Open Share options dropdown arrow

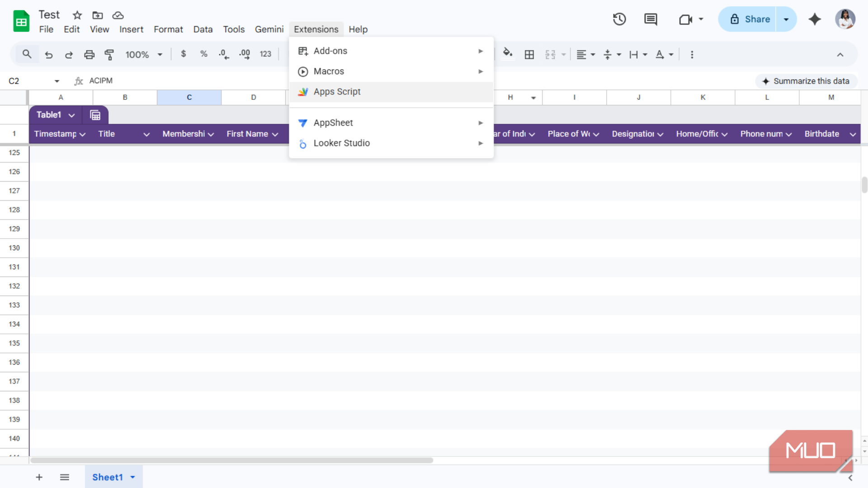pyautogui.click(x=786, y=19)
